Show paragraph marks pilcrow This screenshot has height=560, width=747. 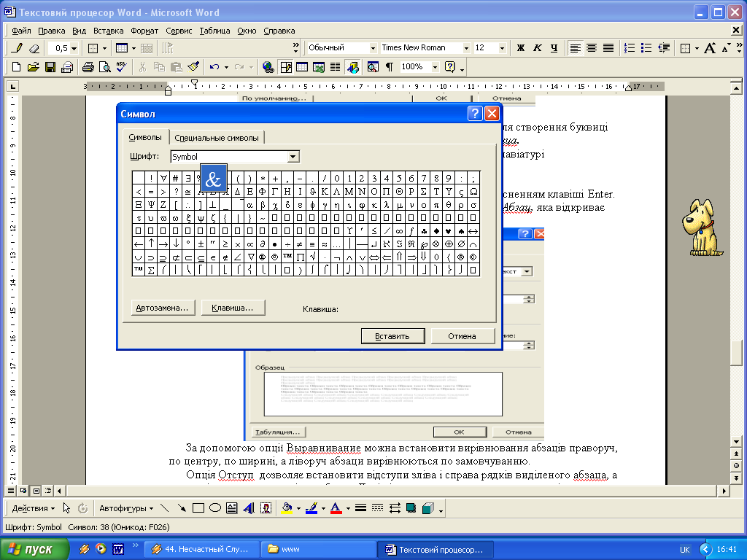click(390, 67)
